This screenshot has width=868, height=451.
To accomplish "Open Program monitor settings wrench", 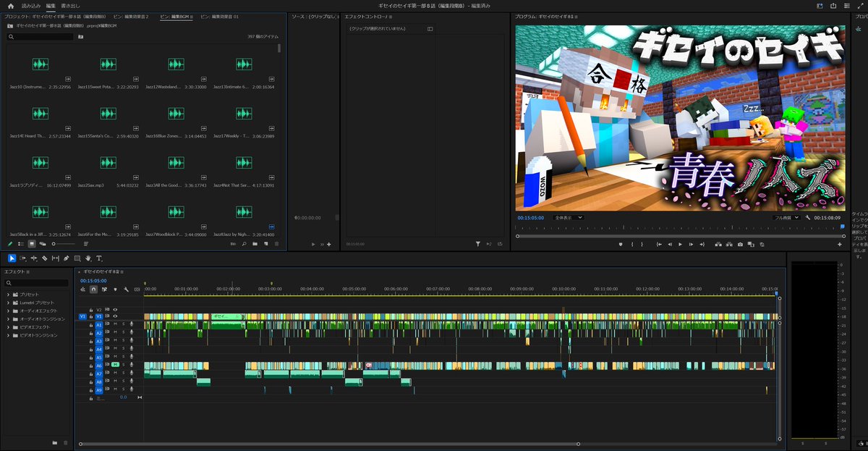I will [808, 217].
